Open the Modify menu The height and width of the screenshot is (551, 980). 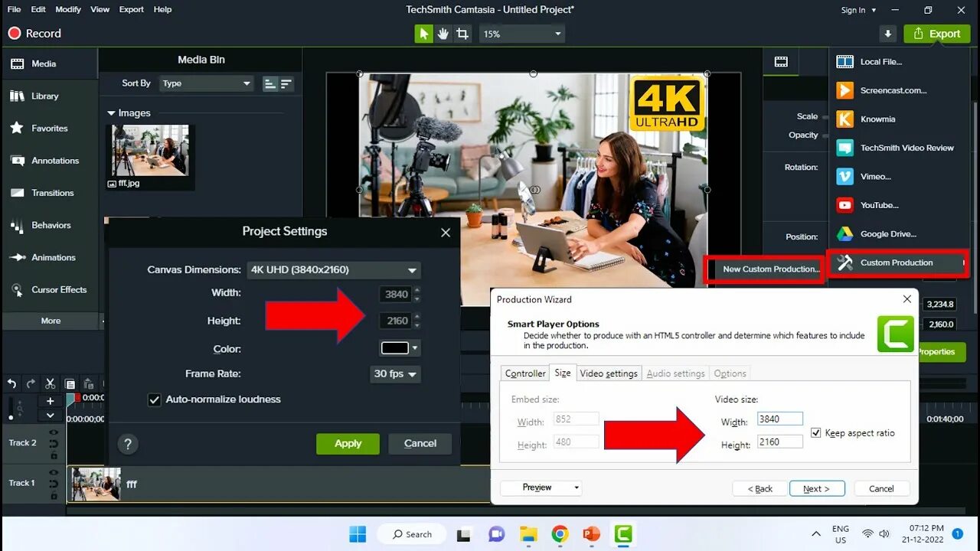click(x=68, y=9)
